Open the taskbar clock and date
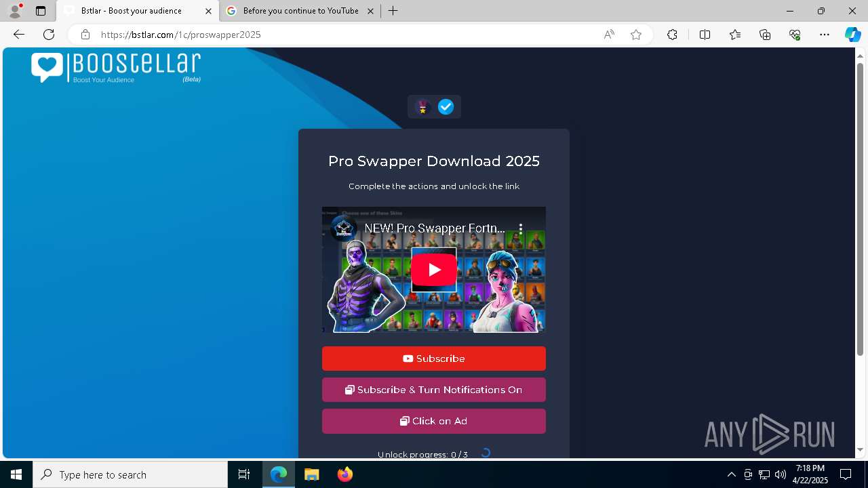 tap(810, 474)
